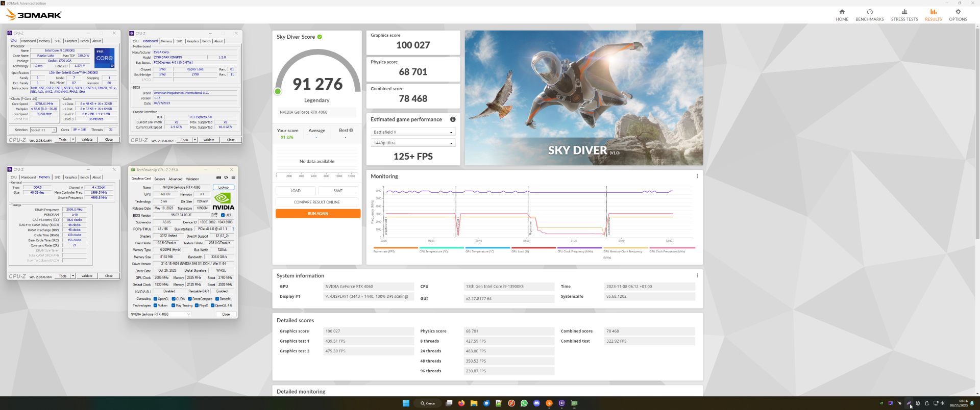Toggle the OpenCL checkbox in GPU-Z
This screenshot has width=980, height=410.
[x=155, y=299]
